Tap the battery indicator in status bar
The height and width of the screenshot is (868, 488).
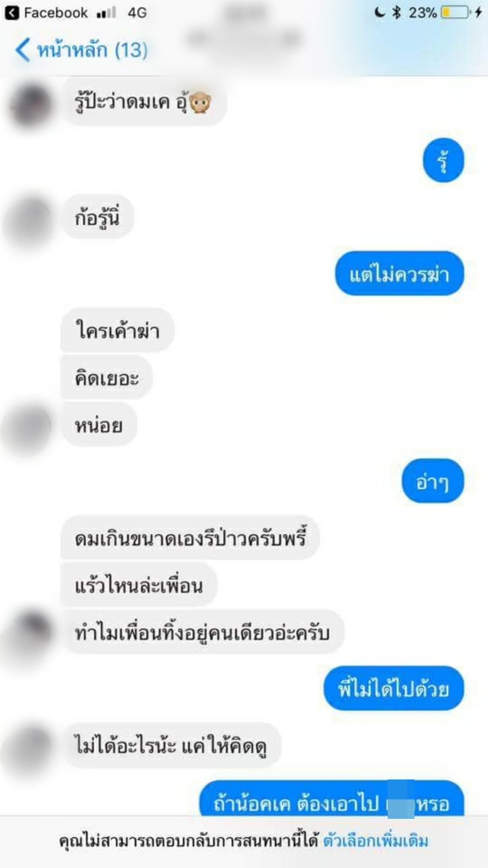point(456,13)
